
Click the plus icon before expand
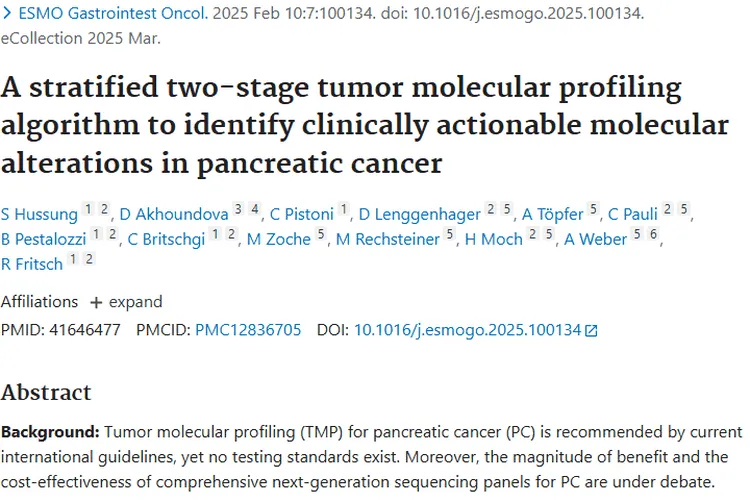[x=96, y=302]
